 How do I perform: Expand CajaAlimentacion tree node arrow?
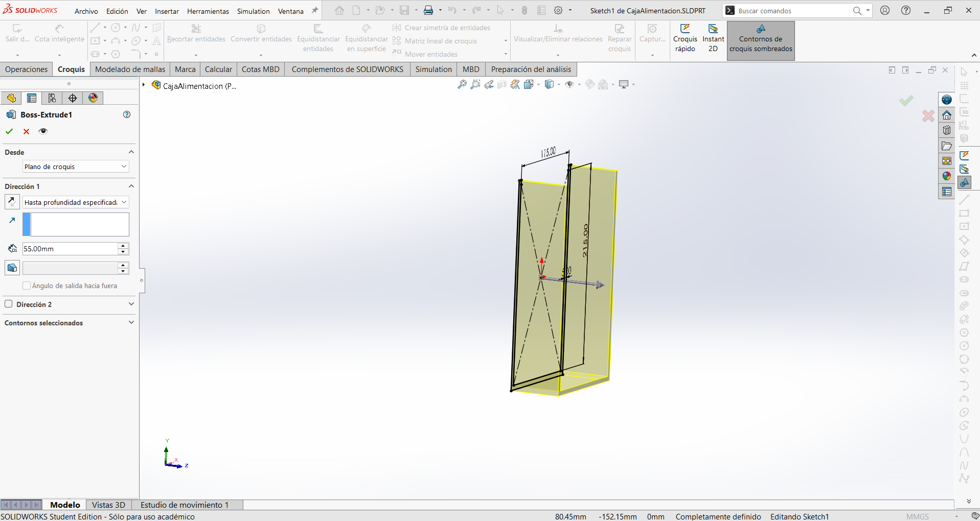[144, 85]
